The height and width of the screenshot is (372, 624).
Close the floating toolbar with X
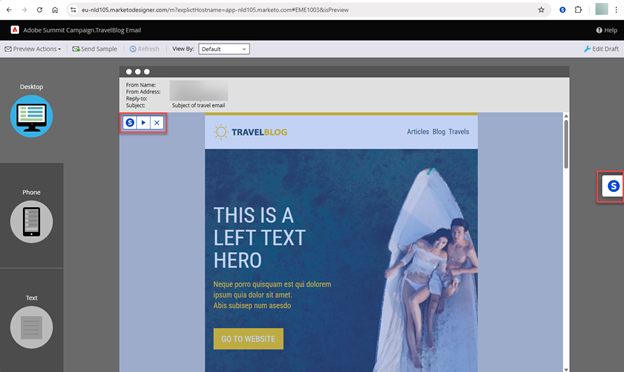157,123
